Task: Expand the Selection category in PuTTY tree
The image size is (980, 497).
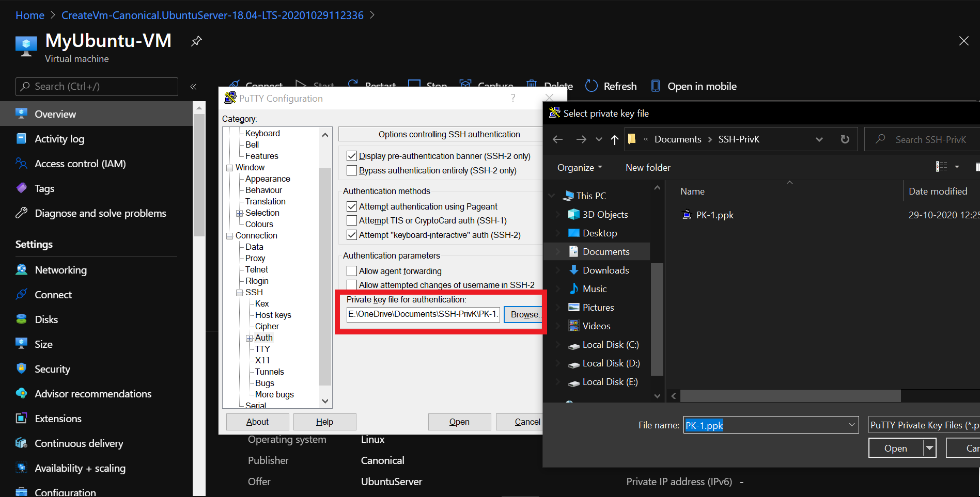Action: (x=239, y=213)
